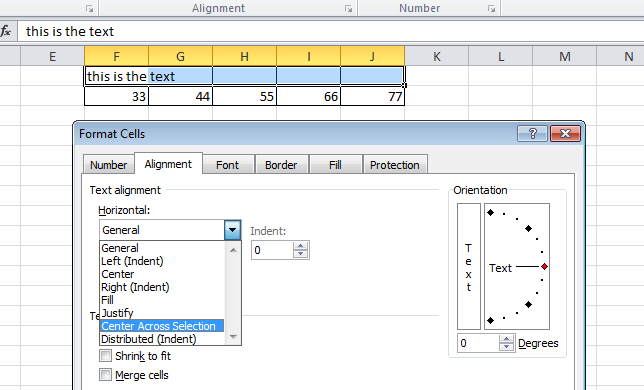Increase the Degrees value with up arrow
The image size is (644, 390).
point(506,339)
